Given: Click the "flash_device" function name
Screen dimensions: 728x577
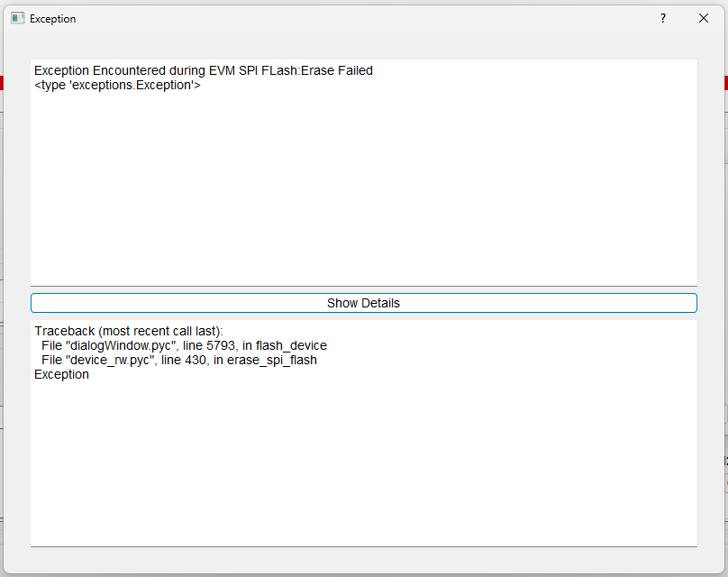Looking at the screenshot, I should coord(291,345).
